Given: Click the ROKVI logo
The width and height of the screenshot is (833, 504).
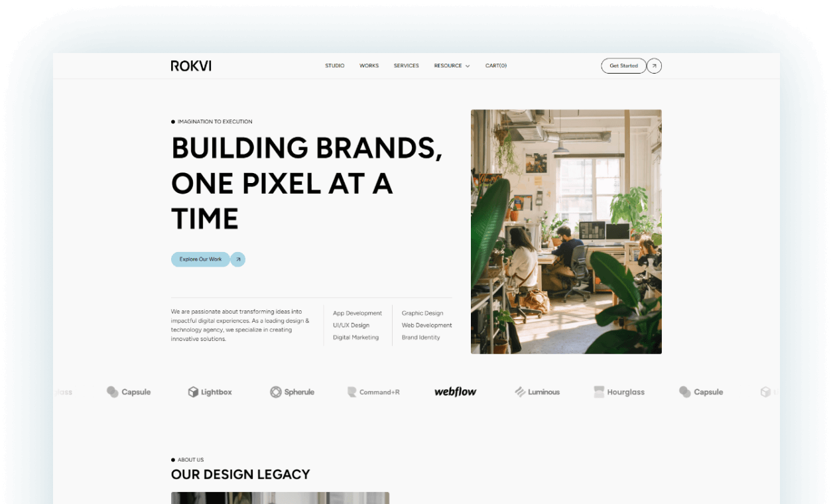Looking at the screenshot, I should (191, 66).
